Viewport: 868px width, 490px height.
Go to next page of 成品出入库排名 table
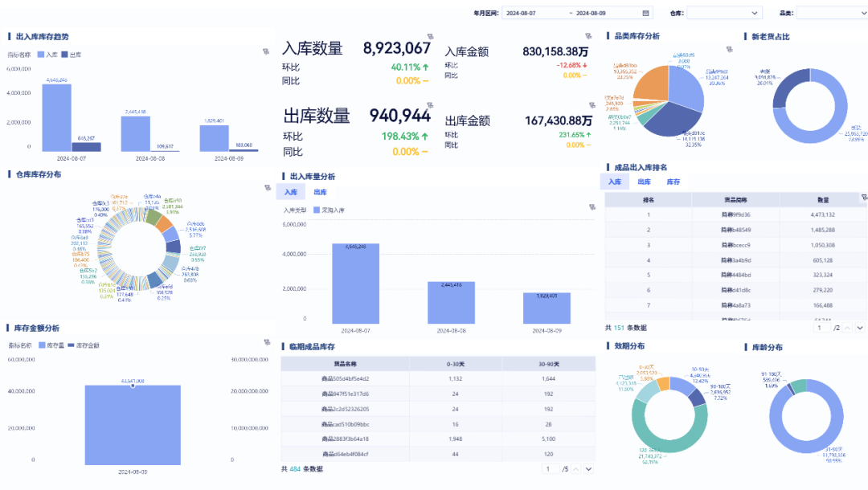(860, 328)
